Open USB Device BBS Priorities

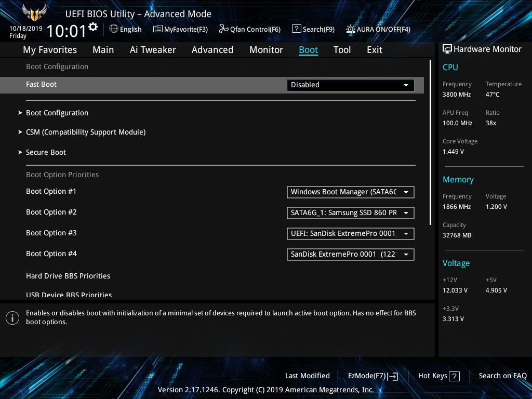[x=69, y=295]
